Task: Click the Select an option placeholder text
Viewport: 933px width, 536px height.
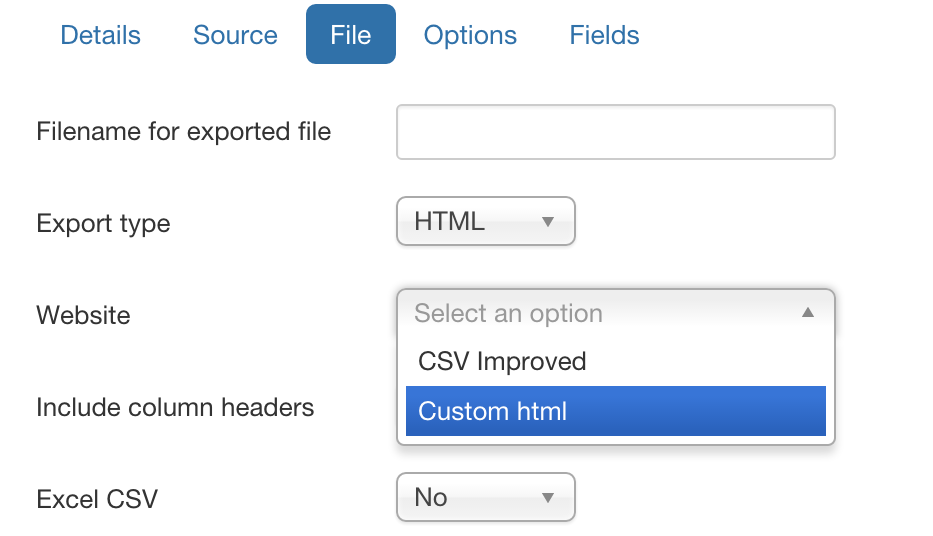Action: pos(509,314)
